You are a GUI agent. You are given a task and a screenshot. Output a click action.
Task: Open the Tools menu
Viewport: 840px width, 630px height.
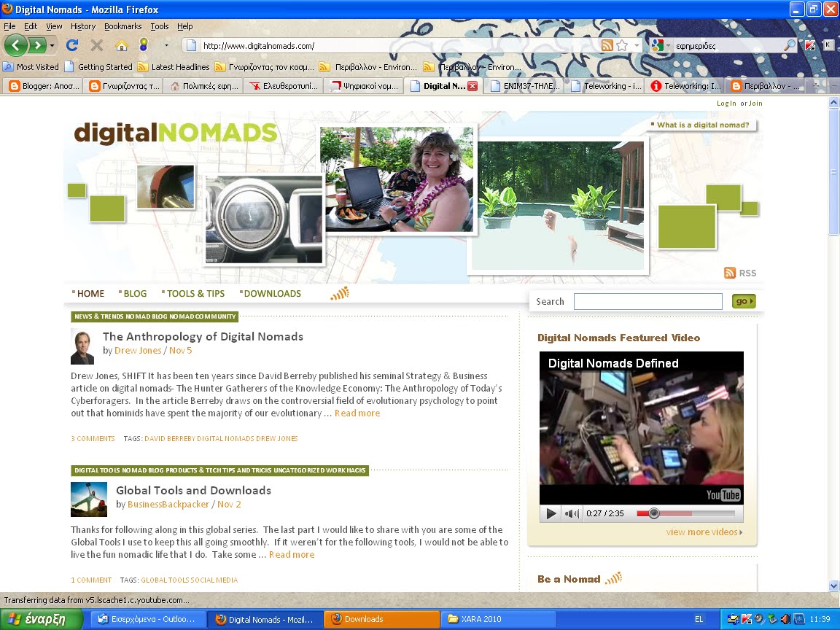tap(159, 26)
